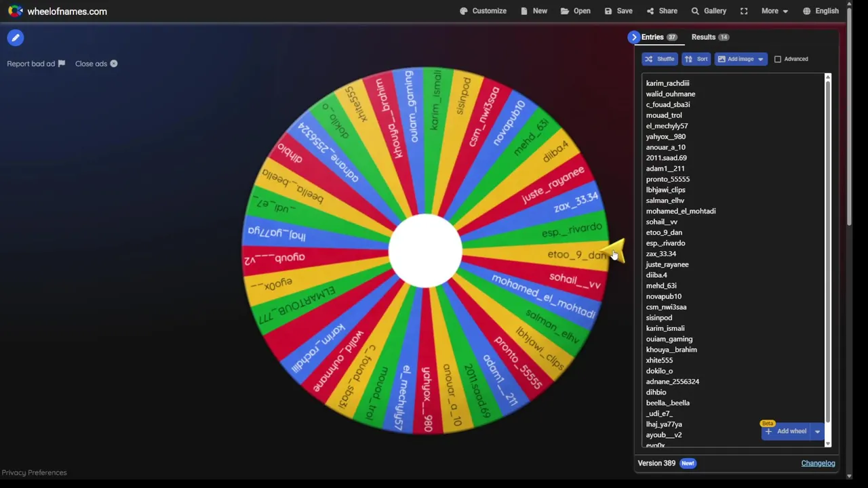Image resolution: width=868 pixels, height=488 pixels.
Task: Click entry 'pronto_55555' in the list
Action: [x=667, y=180]
